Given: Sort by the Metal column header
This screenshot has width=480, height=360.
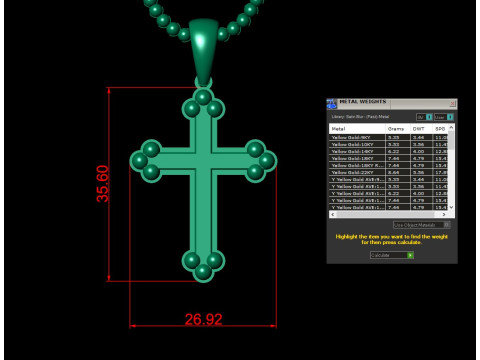Looking at the screenshot, I should (357, 129).
